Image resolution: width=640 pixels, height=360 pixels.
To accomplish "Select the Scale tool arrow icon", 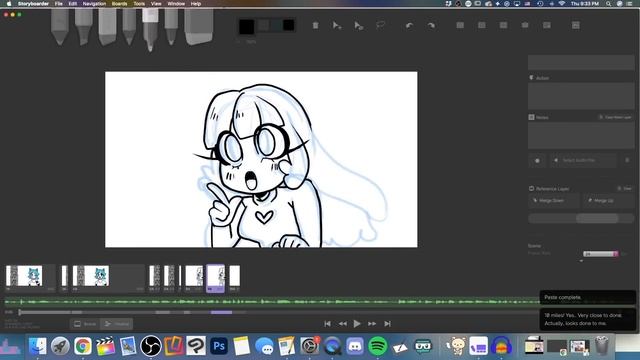I will click(x=358, y=25).
